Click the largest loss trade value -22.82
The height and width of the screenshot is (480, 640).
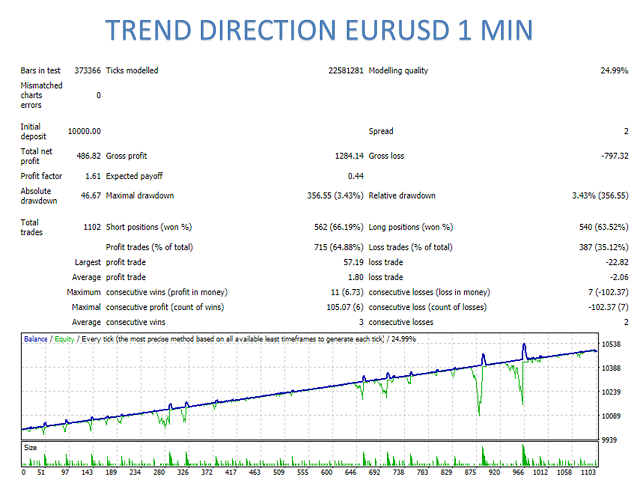click(x=617, y=262)
